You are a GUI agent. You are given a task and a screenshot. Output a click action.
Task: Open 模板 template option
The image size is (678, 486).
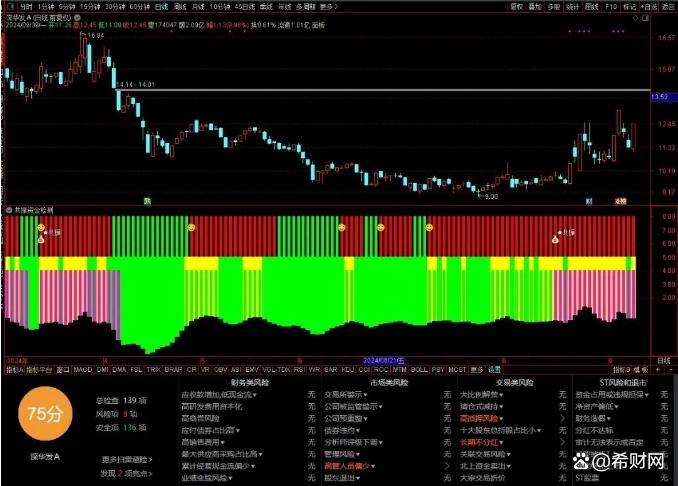pyautogui.click(x=642, y=370)
